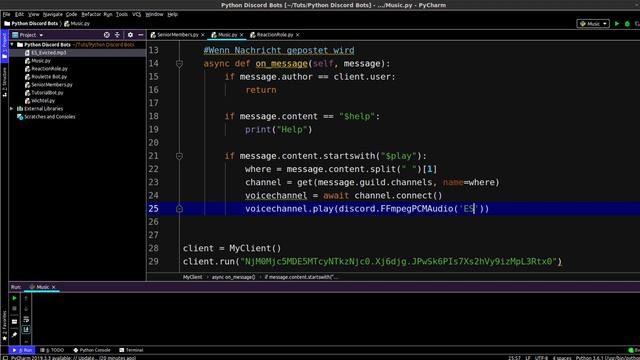Open the Navigate menu
The height and width of the screenshot is (360, 640).
click(53, 14)
